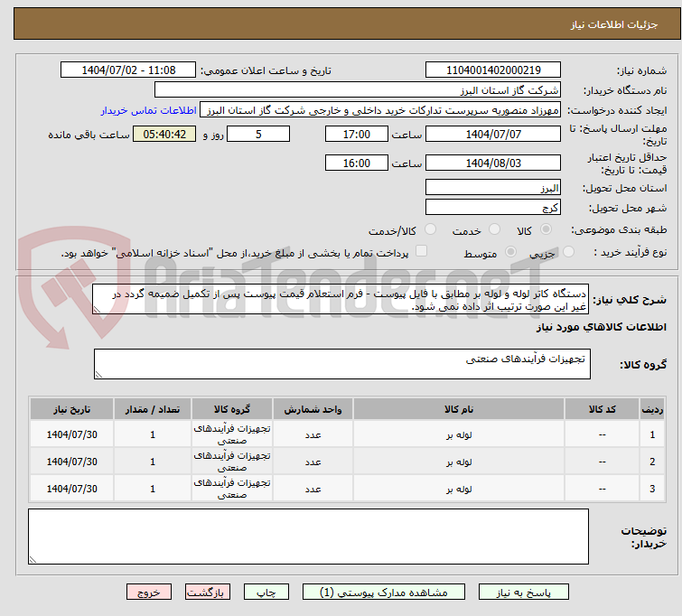Image resolution: width=682 pixels, height=616 pixels.
Task: Click the price validity date 1404/08/03
Action: 493,163
